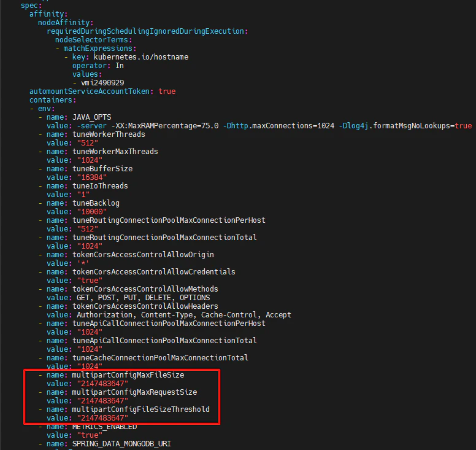
Task: Click 'tuneCacheConnectionPoolMaxConnectionTotal' name
Action: pyautogui.click(x=160, y=358)
